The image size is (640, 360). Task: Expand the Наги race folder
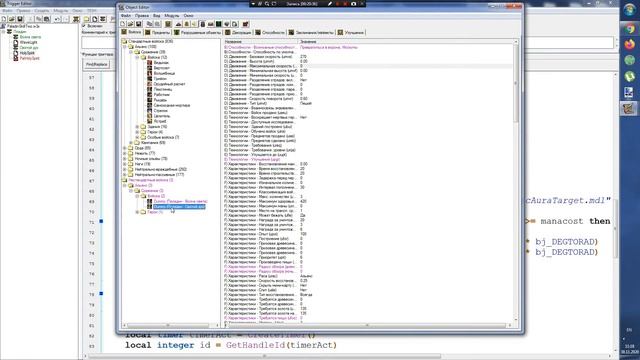click(x=125, y=164)
